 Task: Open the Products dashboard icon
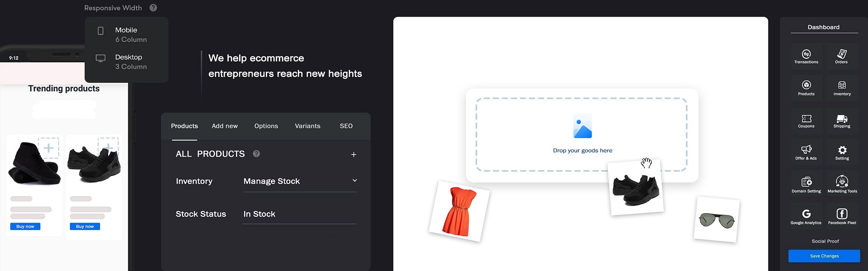point(806,85)
